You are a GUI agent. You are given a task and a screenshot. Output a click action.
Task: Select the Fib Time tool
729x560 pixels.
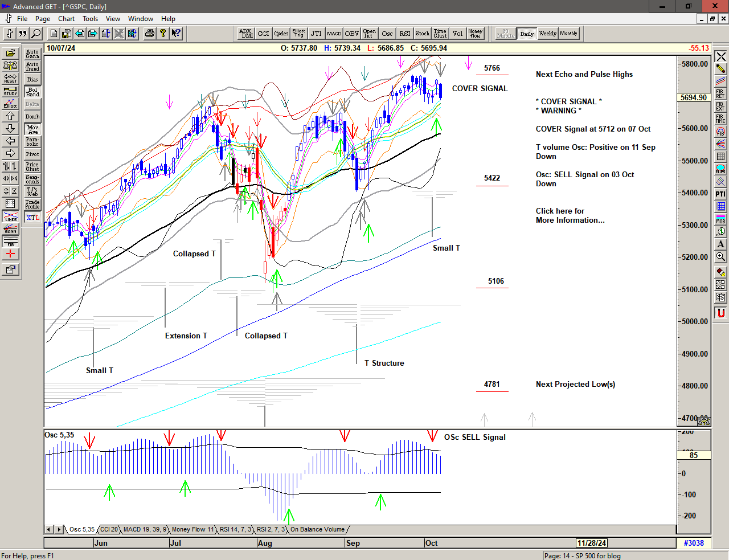pos(720,119)
